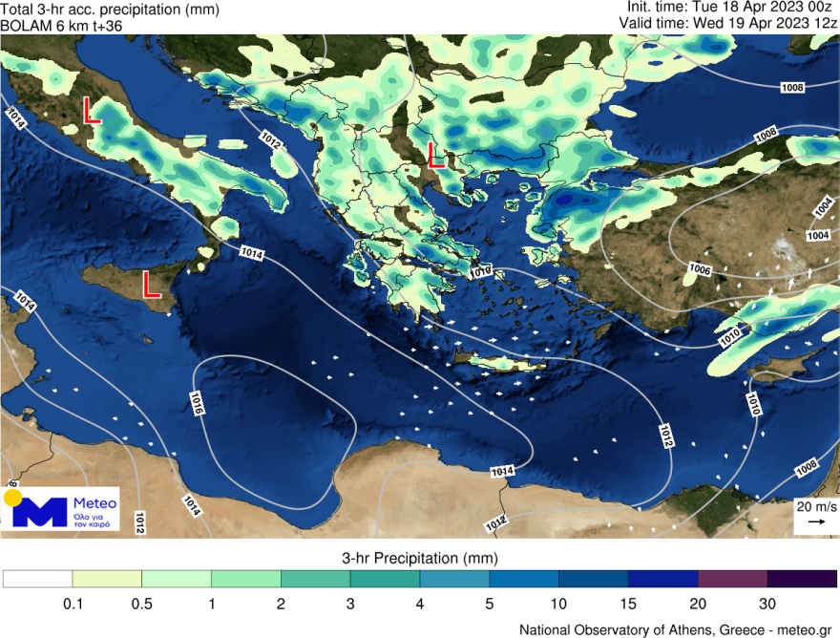
Task: Select the pale yellow 0.1–0.5 mm swatch
Action: click(x=107, y=579)
